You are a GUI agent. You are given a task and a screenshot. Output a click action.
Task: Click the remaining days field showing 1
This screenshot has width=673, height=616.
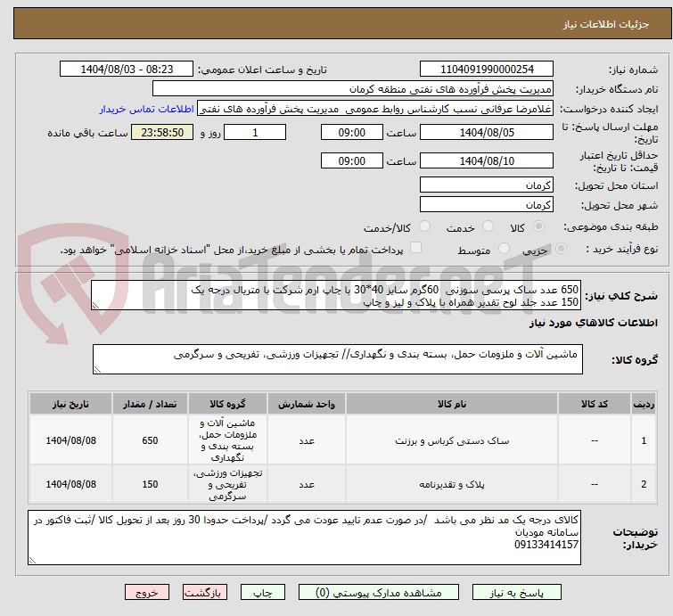click(255, 132)
